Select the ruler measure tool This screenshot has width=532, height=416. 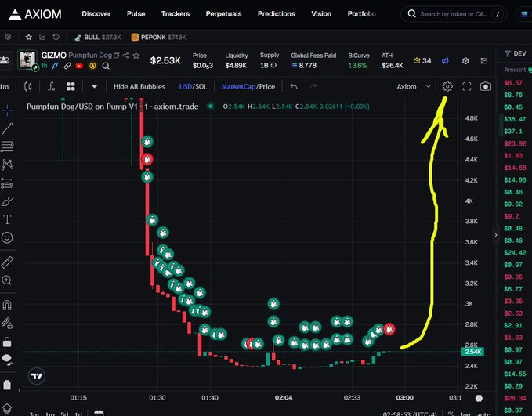pos(7,262)
